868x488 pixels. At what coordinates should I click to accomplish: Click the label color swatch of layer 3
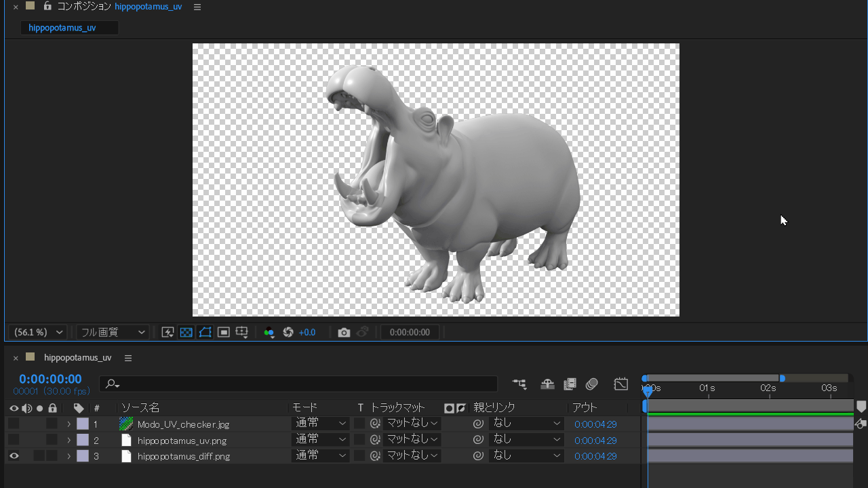tap(83, 456)
